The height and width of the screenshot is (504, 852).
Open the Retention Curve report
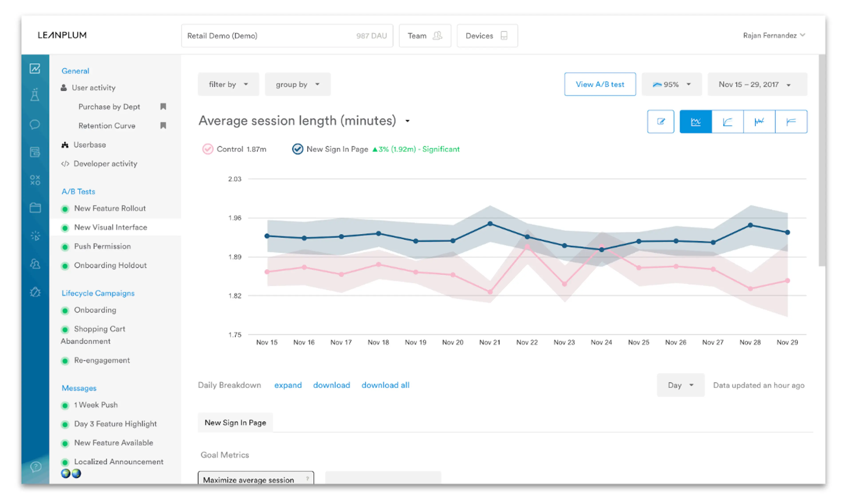coord(107,126)
